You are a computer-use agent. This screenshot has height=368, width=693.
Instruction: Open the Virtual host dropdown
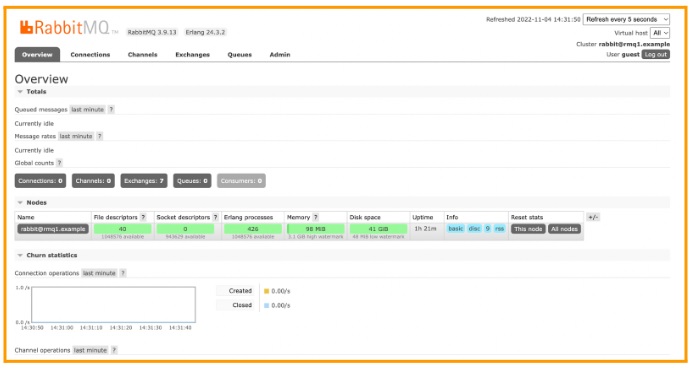pos(659,33)
